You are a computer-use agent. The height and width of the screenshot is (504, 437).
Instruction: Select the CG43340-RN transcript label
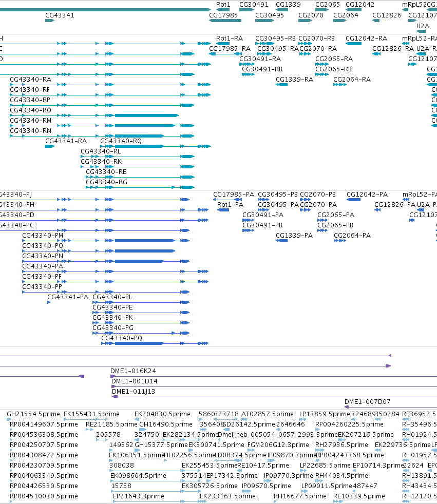(x=30, y=131)
